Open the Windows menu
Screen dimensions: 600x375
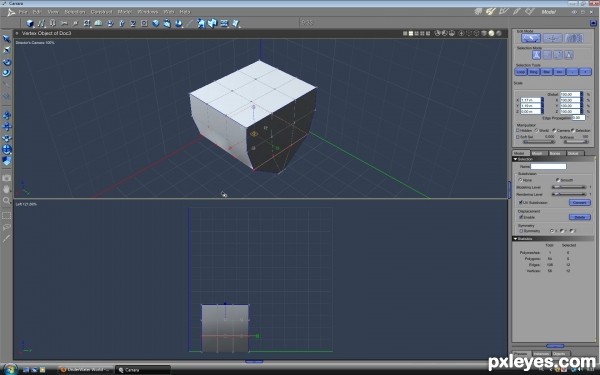pyautogui.click(x=148, y=12)
